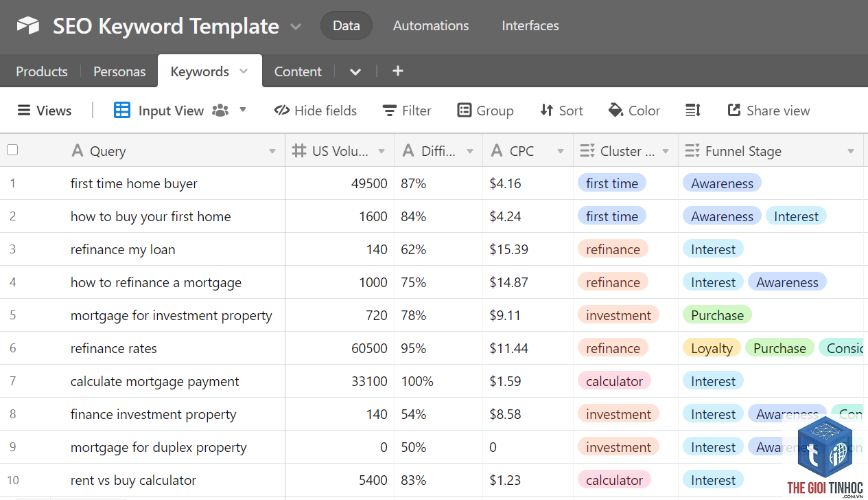Image resolution: width=868 pixels, height=500 pixels.
Task: Toggle the Views sidebar
Action: coord(45,111)
